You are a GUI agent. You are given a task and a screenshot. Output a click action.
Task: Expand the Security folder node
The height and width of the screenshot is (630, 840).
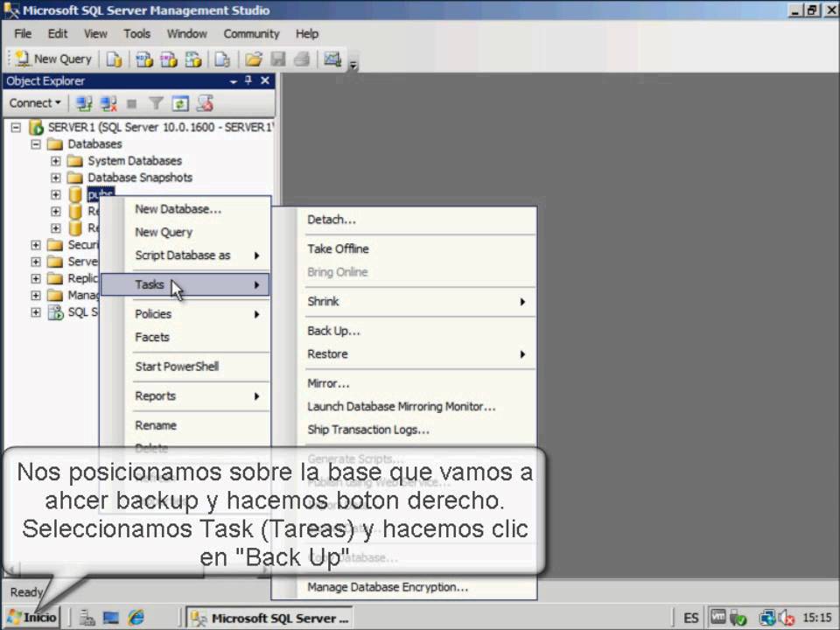tap(35, 245)
